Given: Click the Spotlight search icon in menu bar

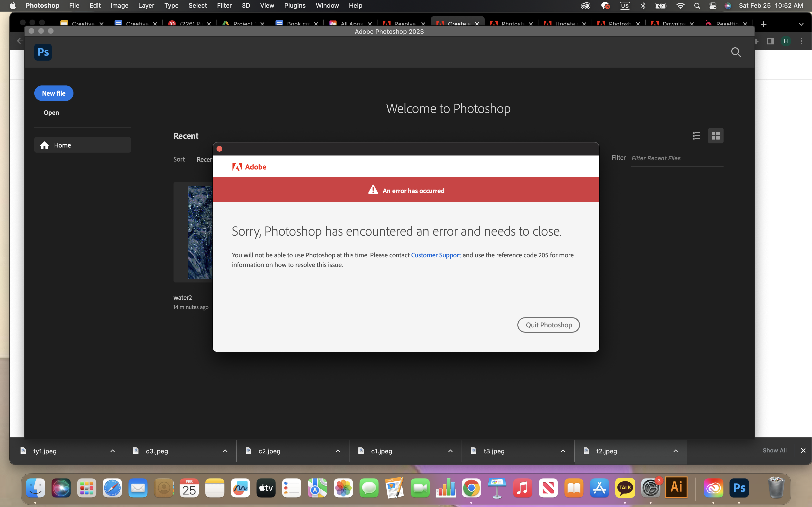Looking at the screenshot, I should pos(696,6).
